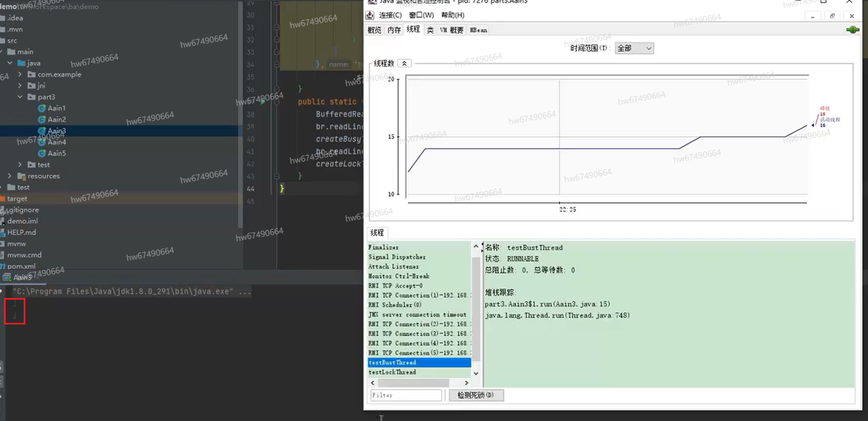Select the RMI TCP Accept-0 thread

419,286
